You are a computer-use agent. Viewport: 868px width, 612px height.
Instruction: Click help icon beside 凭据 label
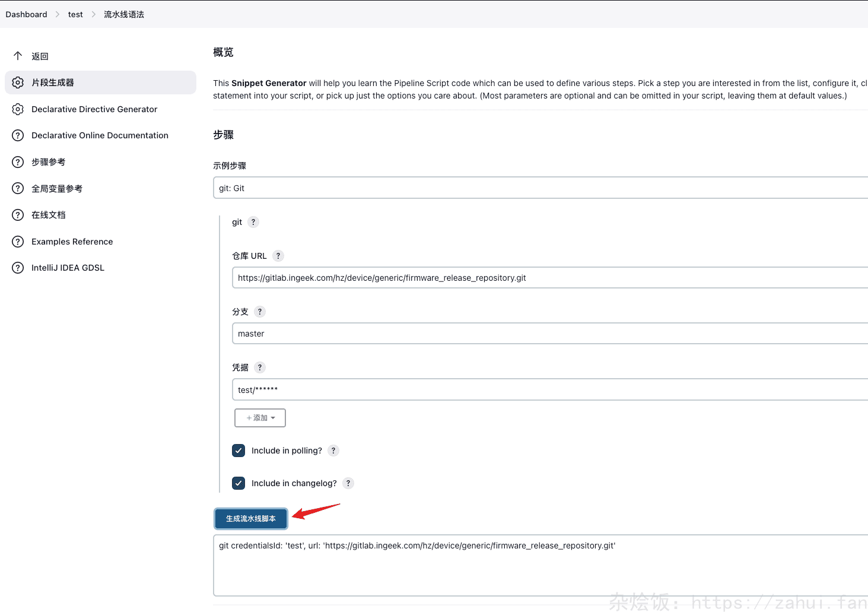pyautogui.click(x=259, y=367)
